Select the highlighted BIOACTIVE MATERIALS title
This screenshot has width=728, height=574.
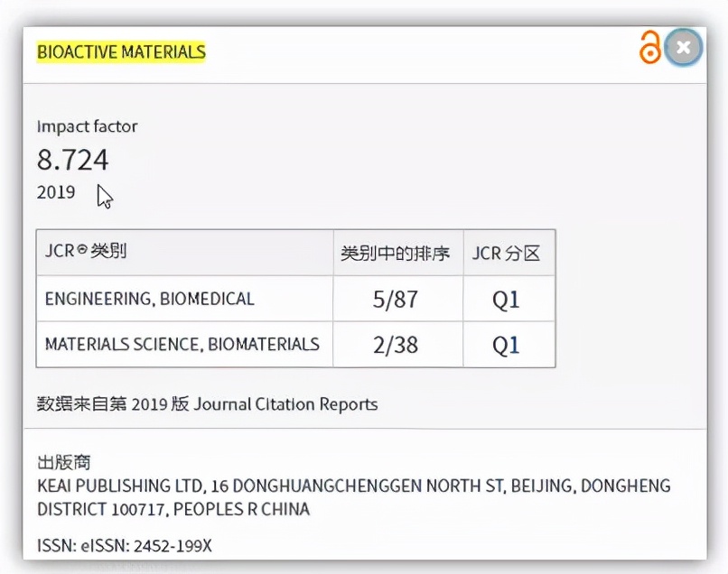(121, 52)
